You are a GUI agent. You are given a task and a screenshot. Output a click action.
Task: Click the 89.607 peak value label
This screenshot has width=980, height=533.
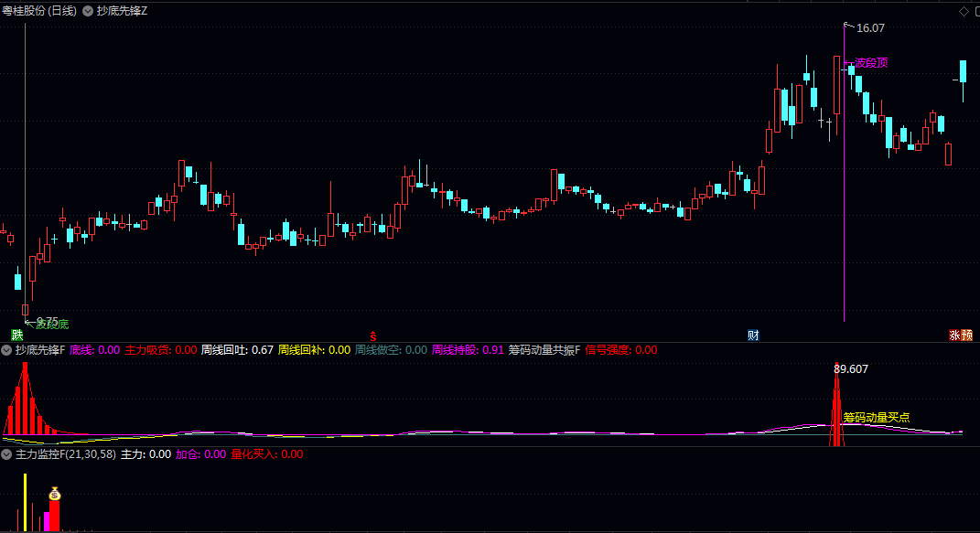pos(851,369)
